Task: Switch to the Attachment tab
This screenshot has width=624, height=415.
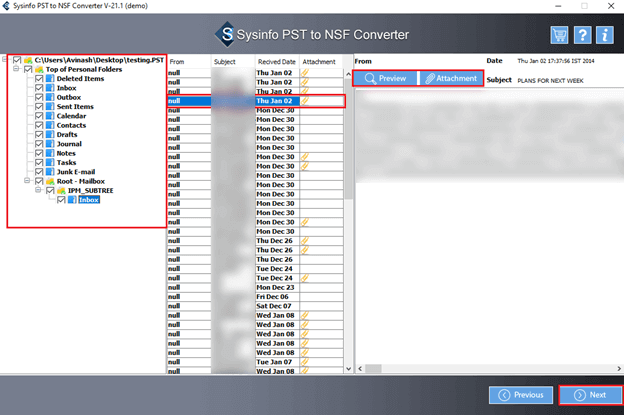Action: (x=451, y=78)
